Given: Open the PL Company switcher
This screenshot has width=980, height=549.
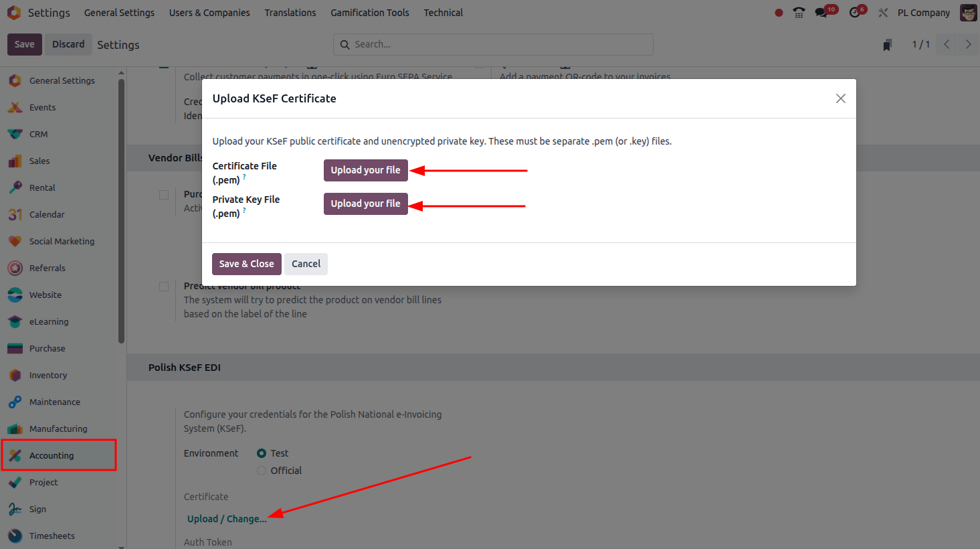Looking at the screenshot, I should point(923,13).
